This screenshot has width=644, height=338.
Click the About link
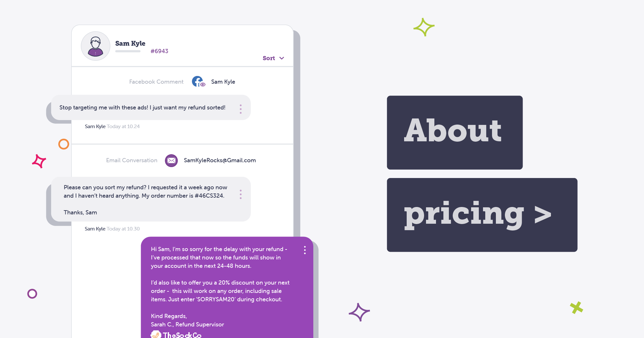(x=452, y=131)
